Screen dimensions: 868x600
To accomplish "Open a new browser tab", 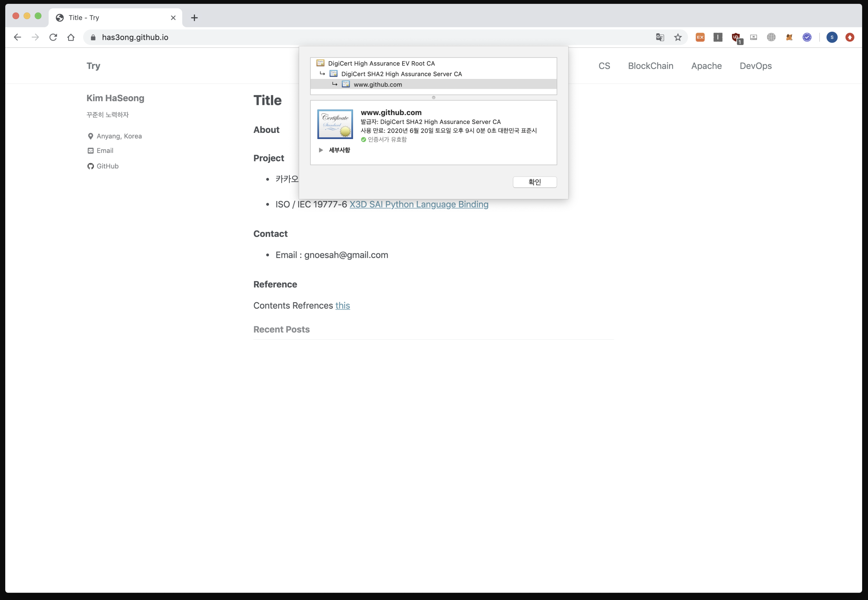I will (194, 18).
